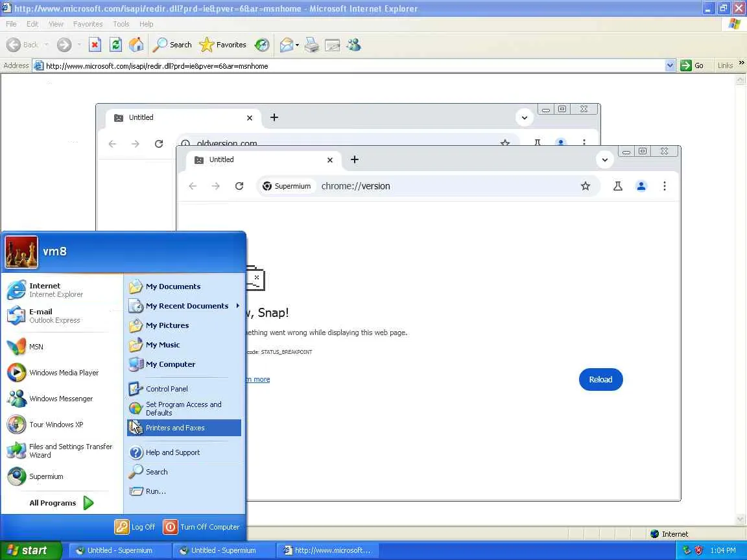
Task: Open the View menu
Action: point(56,24)
